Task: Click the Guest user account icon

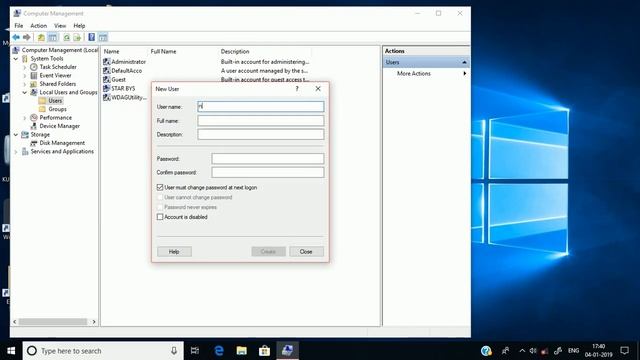Action: tap(107, 80)
